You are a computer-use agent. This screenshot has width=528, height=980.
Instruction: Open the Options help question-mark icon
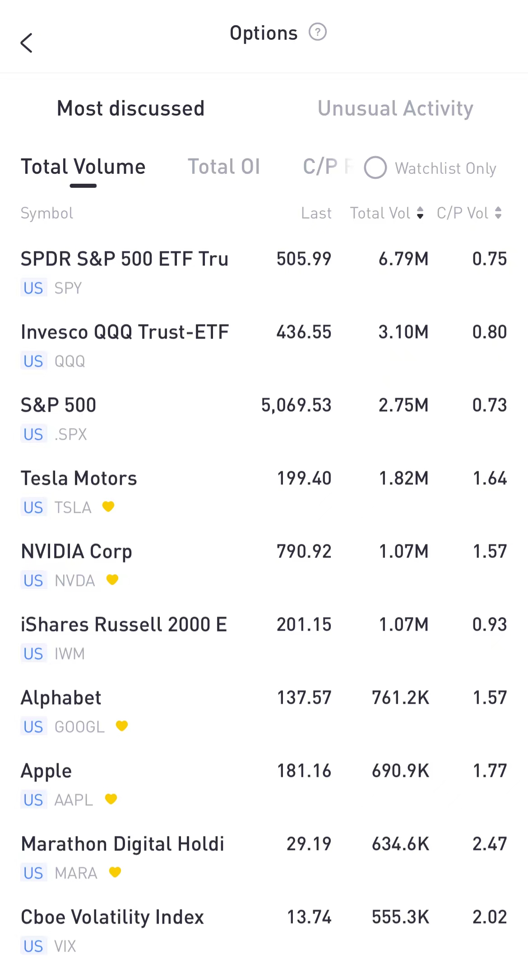(x=317, y=33)
